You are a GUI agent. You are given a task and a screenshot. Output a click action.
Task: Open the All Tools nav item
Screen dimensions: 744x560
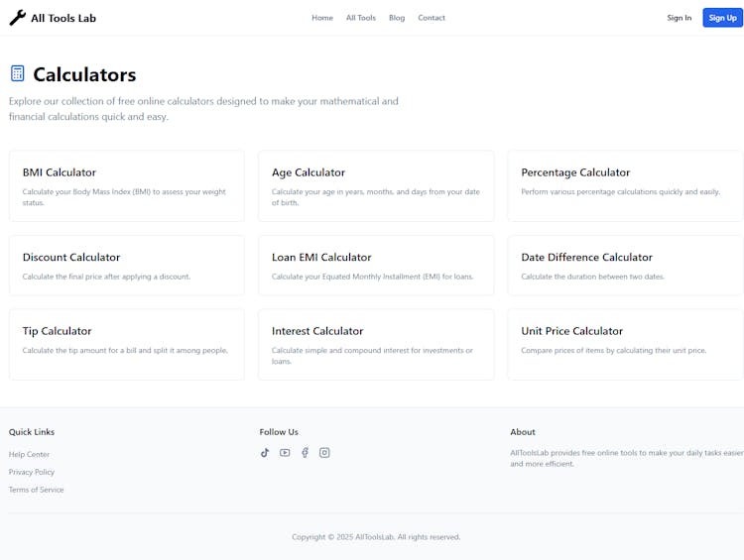tap(361, 18)
